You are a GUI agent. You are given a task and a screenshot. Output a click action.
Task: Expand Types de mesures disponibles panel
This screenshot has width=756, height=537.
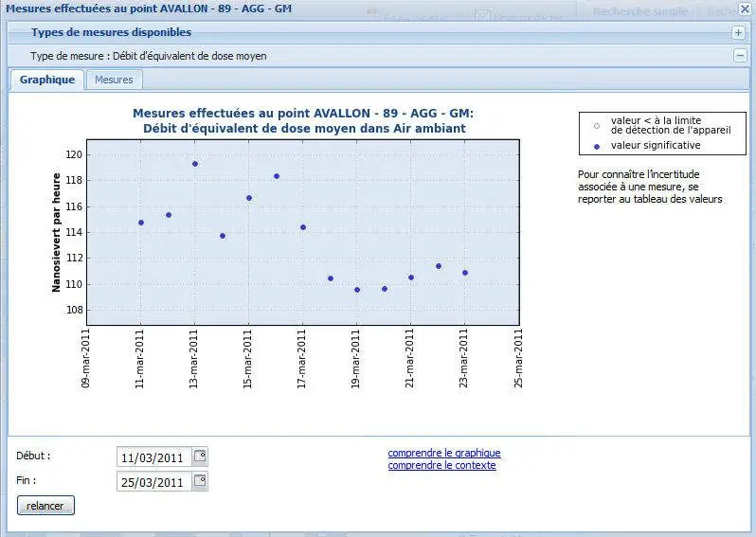click(738, 33)
